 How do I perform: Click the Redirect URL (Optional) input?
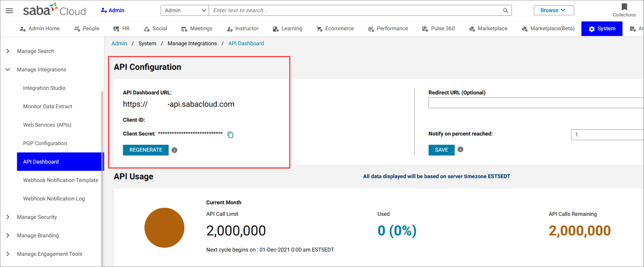pos(536,103)
